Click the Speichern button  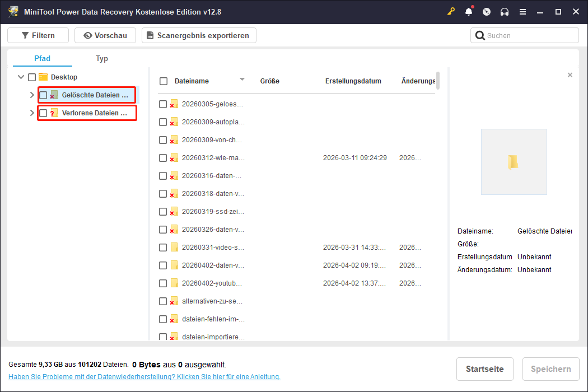coord(550,368)
